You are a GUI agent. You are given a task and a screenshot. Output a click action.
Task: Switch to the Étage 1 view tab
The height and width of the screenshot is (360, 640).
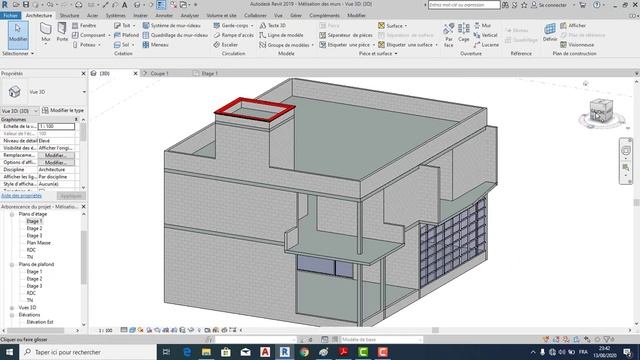click(209, 73)
